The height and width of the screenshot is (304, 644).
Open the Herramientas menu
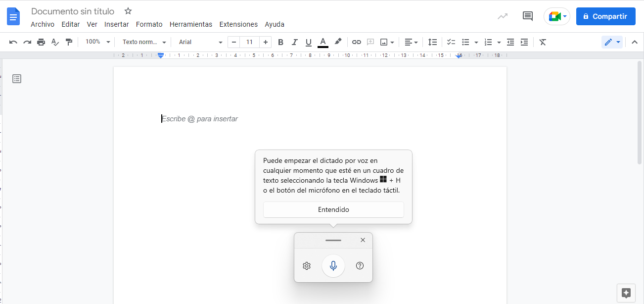pyautogui.click(x=191, y=24)
